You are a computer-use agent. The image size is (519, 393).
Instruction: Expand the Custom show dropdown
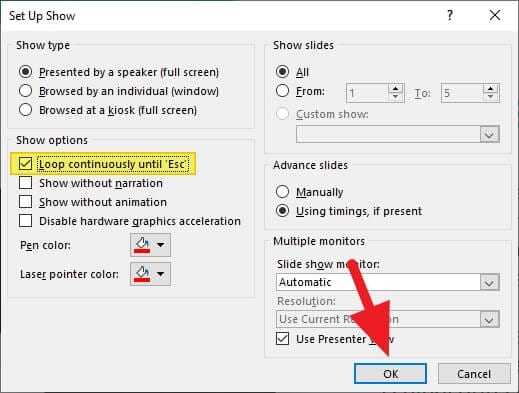pos(489,135)
